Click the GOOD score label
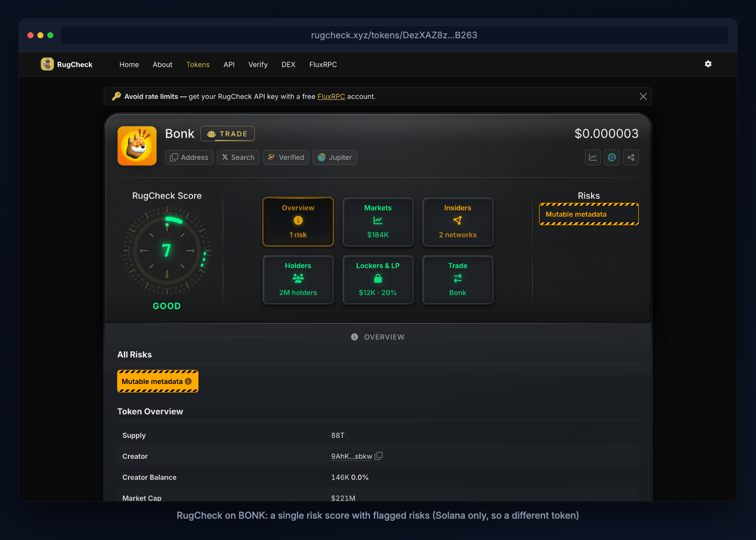 click(167, 306)
